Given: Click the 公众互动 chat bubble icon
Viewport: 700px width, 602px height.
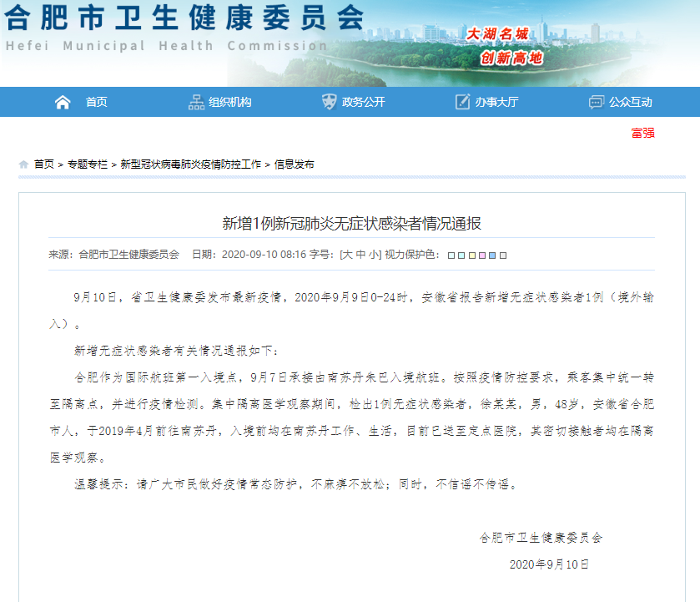Looking at the screenshot, I should click(597, 103).
